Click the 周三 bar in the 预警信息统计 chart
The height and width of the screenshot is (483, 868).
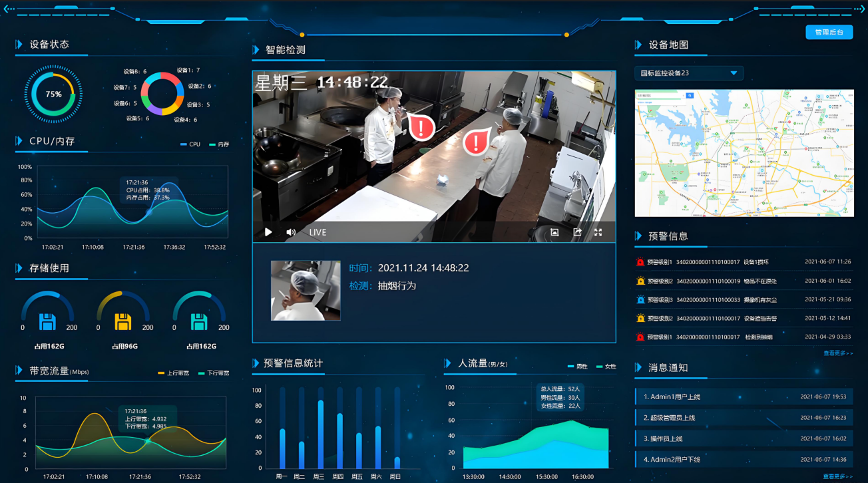(320, 434)
